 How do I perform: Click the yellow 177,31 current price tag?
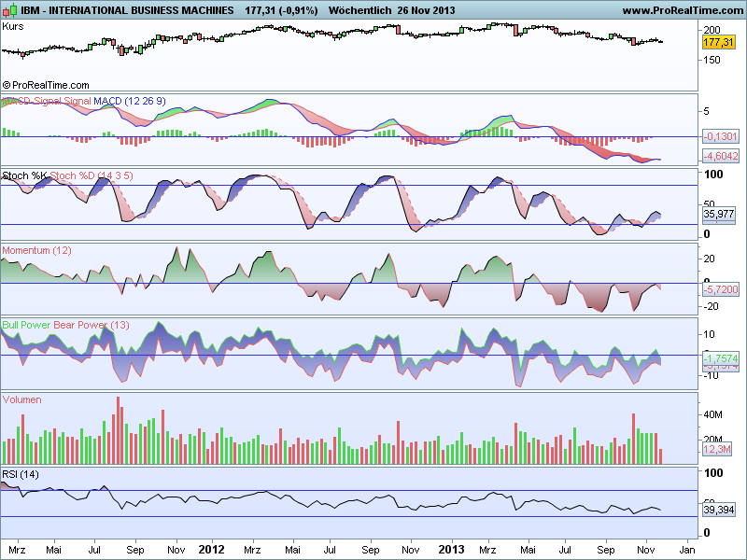(x=718, y=42)
